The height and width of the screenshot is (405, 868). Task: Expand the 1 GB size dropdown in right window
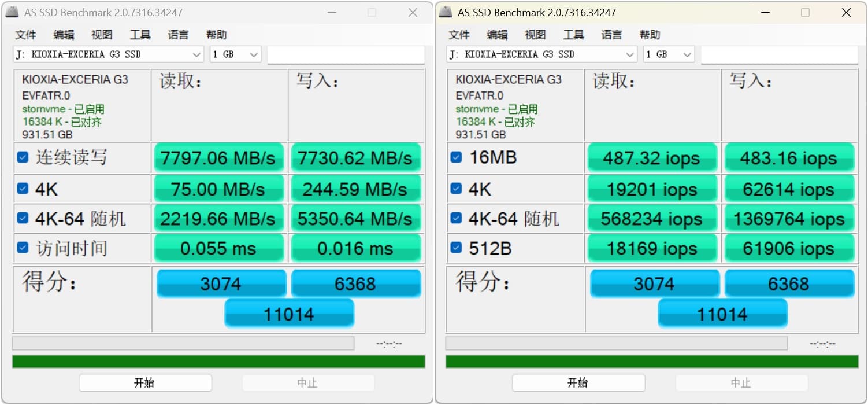coord(669,54)
